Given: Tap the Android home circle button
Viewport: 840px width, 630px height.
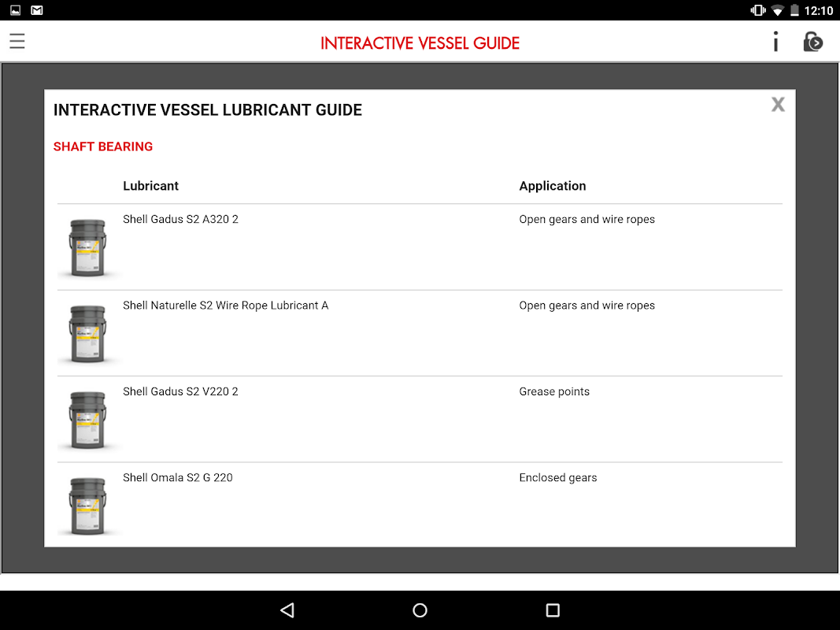Looking at the screenshot, I should (420, 610).
